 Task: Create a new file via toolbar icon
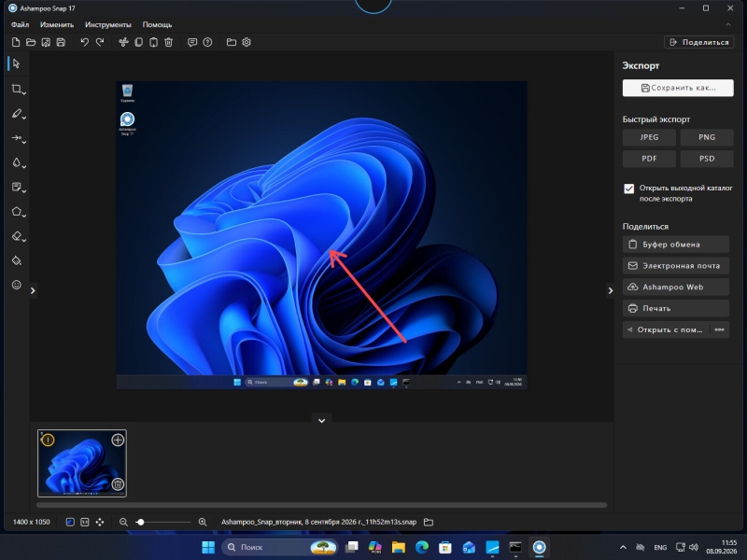pyautogui.click(x=16, y=42)
